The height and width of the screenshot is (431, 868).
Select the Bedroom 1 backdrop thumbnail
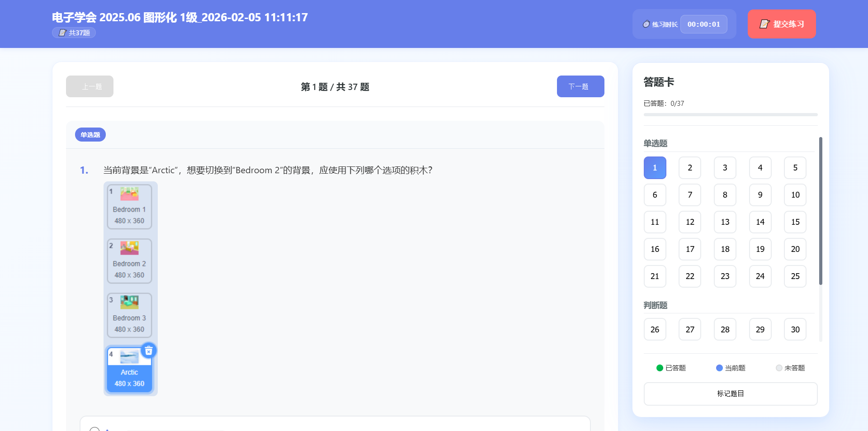point(129,207)
